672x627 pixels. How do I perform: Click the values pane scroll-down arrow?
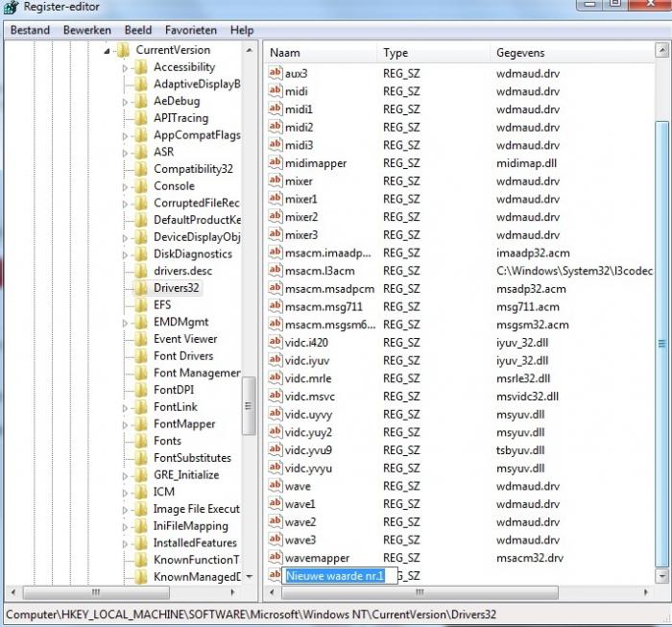pos(662,575)
